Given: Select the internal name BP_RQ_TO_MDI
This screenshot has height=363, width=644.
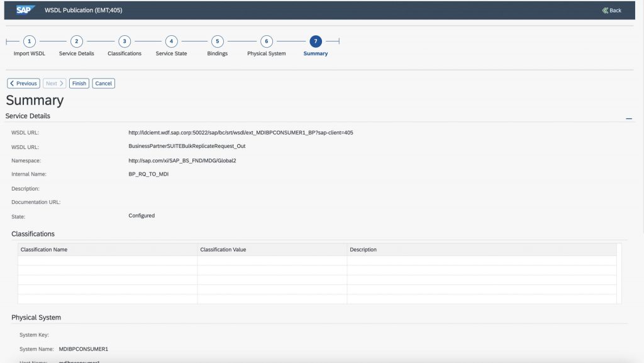Looking at the screenshot, I should (148, 174).
